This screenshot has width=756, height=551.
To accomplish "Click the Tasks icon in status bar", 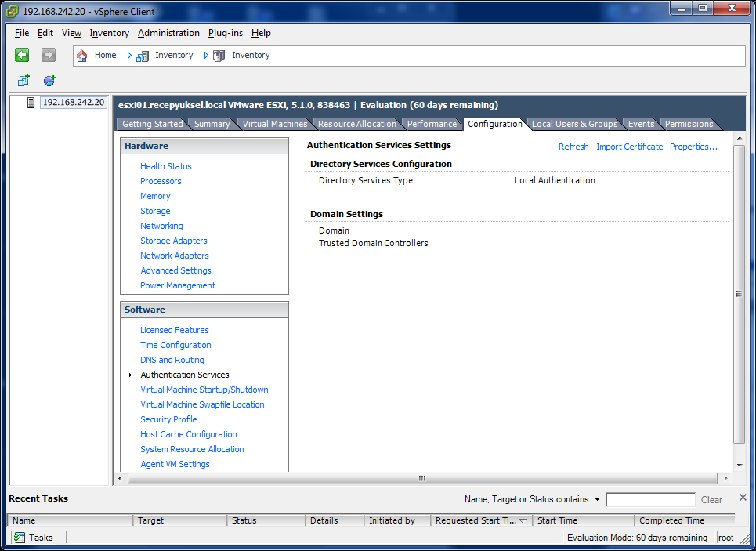I will (20, 538).
